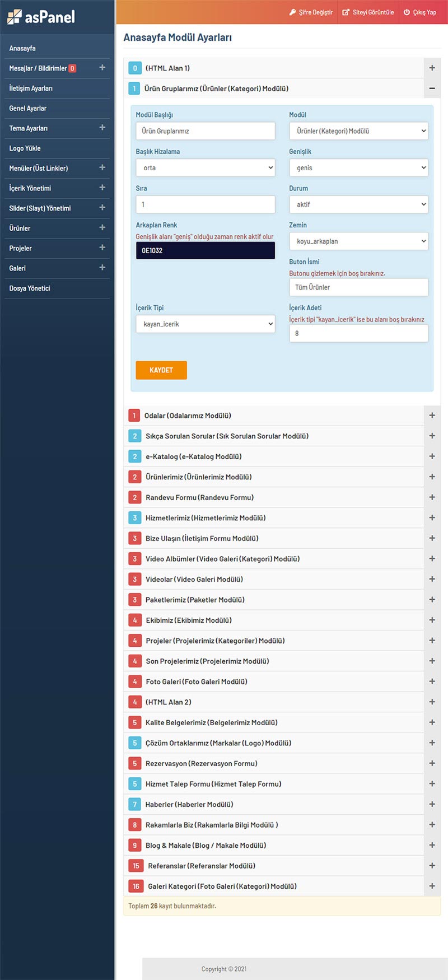Open the İçerik Tipi dropdown
Viewport: 448px width, 980px height.
click(x=205, y=324)
